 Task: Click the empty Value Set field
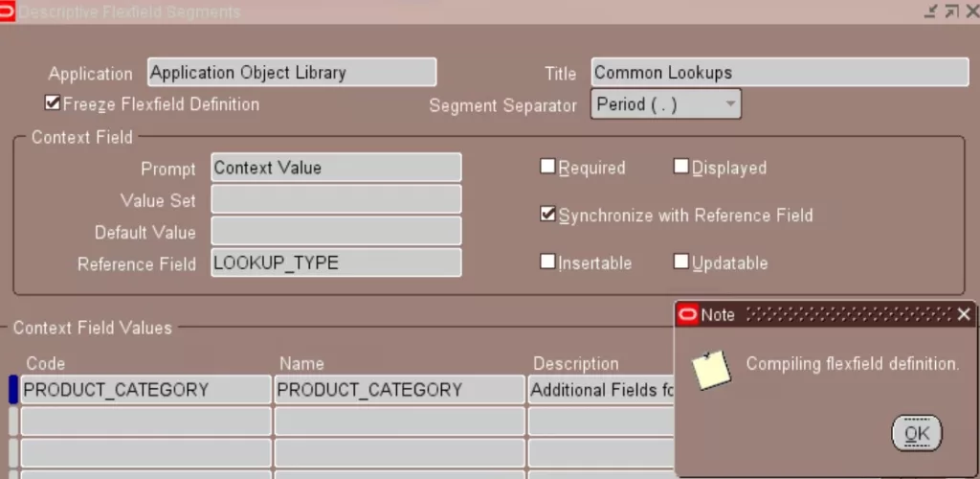pos(335,199)
